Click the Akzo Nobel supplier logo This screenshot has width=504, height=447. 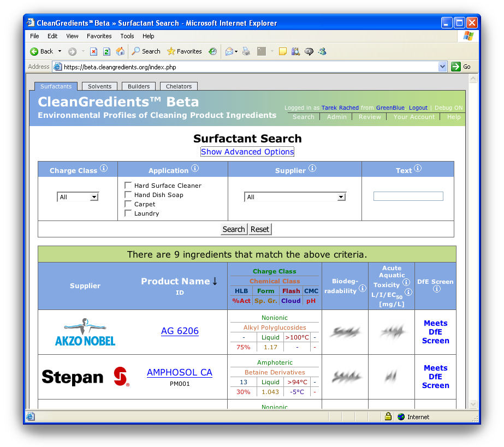click(x=85, y=332)
